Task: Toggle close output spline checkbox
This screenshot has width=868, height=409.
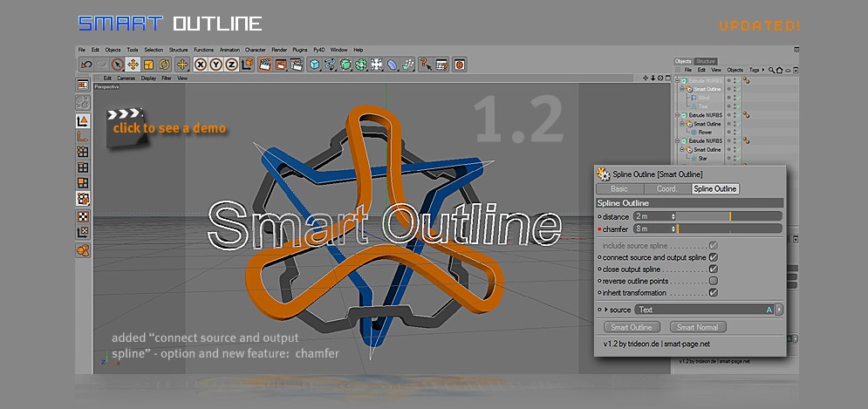Action: tap(714, 269)
